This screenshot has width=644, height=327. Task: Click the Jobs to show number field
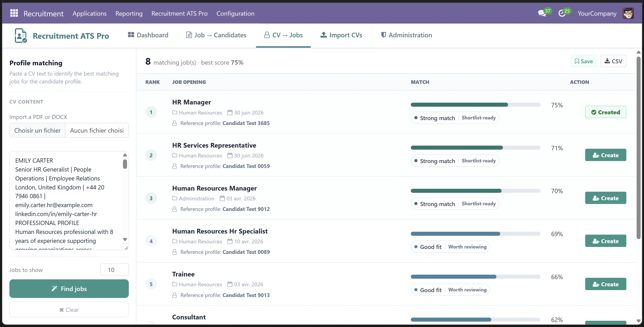coord(114,270)
